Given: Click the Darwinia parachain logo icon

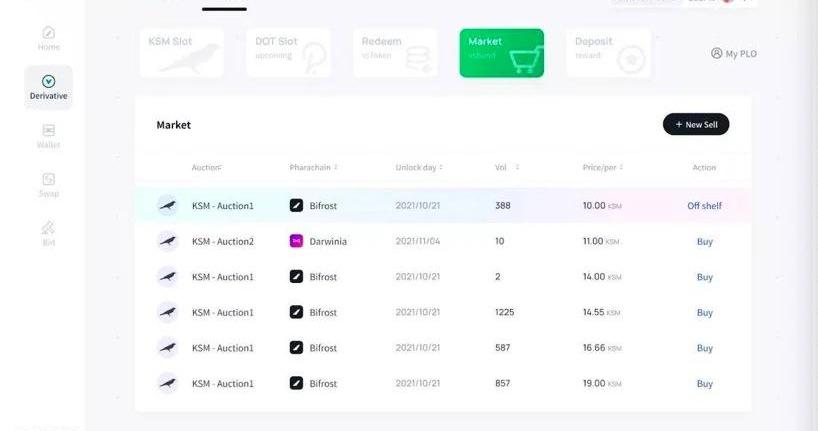Looking at the screenshot, I should point(296,241).
